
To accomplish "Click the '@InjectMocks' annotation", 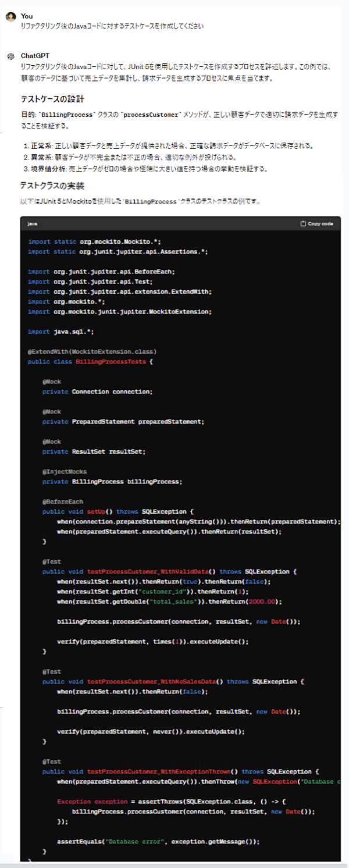I will pos(64,472).
